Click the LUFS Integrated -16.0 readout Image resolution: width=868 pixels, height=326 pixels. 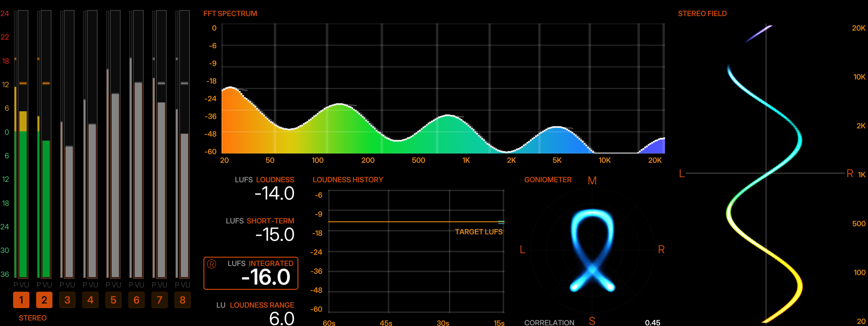coord(251,273)
